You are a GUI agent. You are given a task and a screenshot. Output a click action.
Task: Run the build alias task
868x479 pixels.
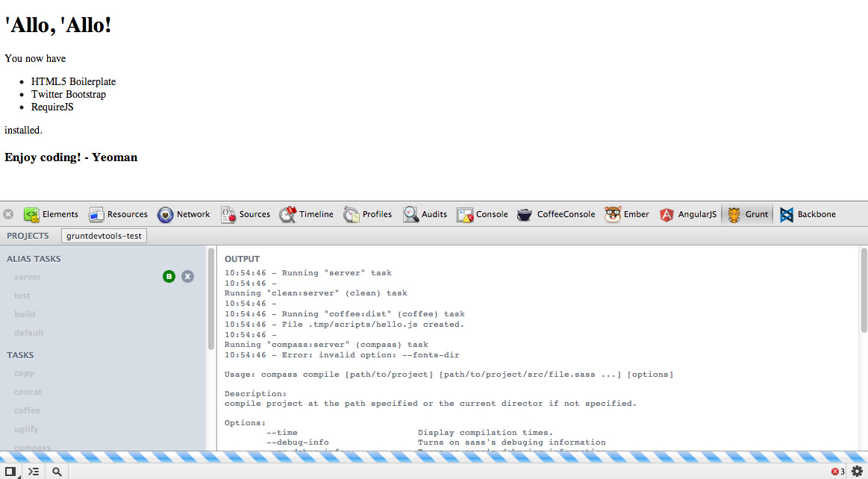click(25, 314)
